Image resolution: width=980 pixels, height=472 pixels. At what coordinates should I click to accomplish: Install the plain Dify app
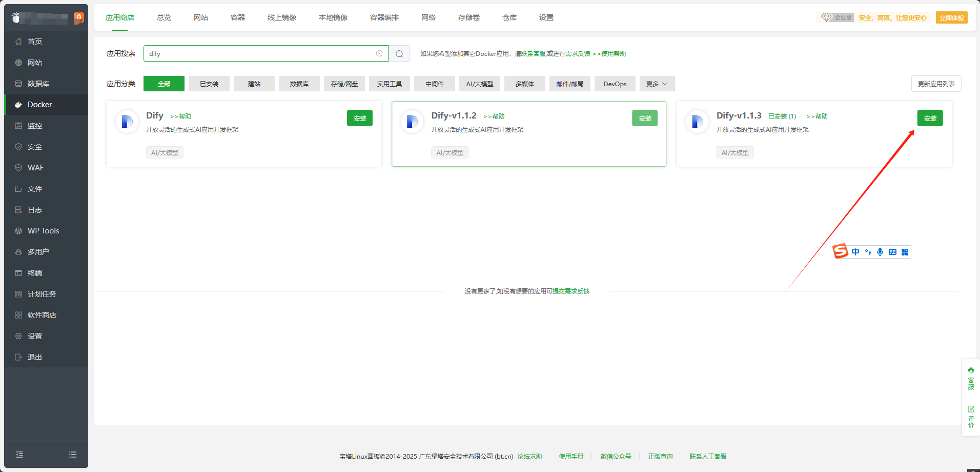360,118
